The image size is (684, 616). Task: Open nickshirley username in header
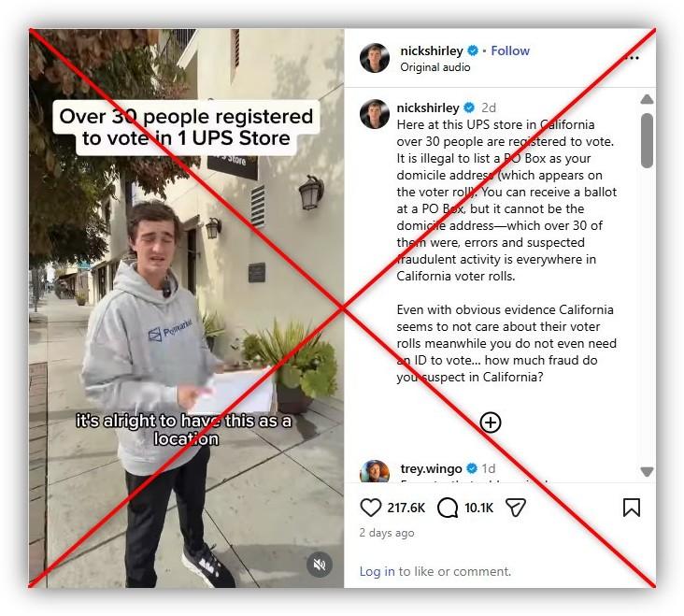click(432, 51)
